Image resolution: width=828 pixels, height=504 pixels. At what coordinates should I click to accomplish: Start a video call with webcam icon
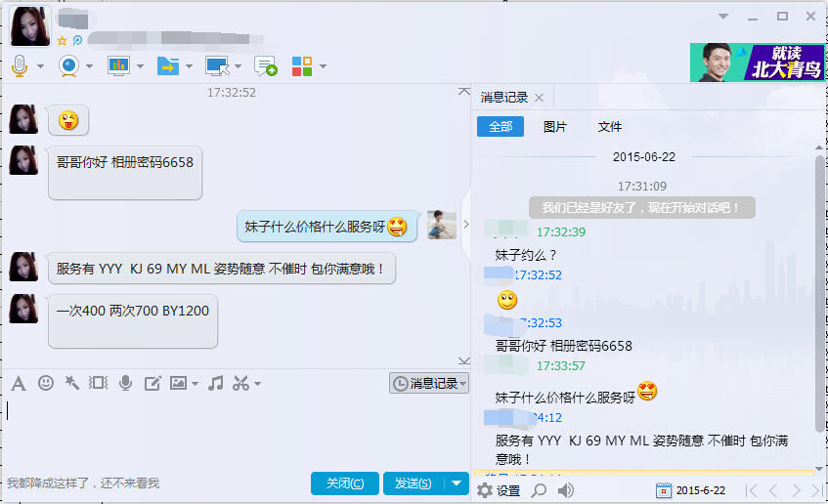68,66
